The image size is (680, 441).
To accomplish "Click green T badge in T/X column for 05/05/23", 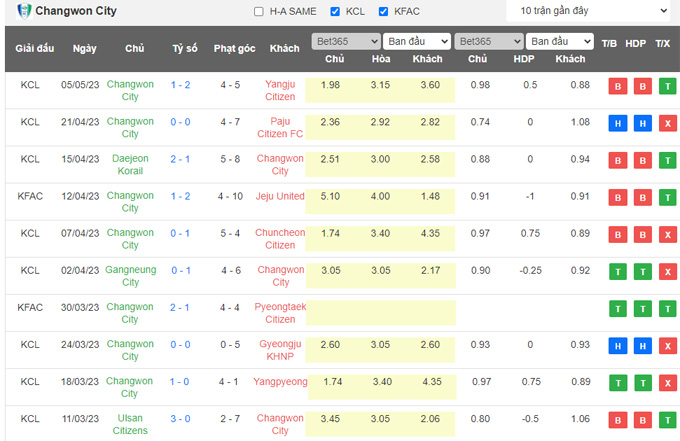I will 666,86.
